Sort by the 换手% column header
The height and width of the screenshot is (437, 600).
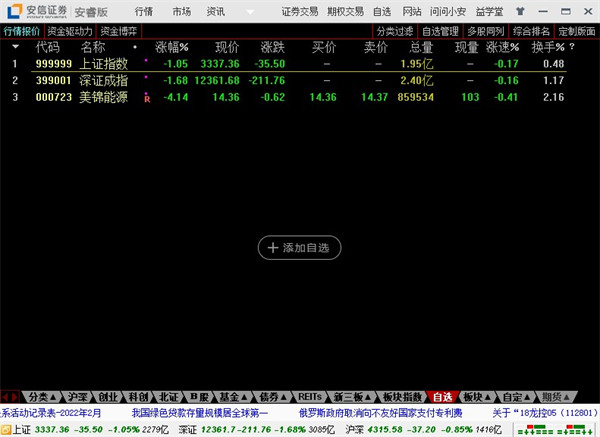(x=548, y=47)
